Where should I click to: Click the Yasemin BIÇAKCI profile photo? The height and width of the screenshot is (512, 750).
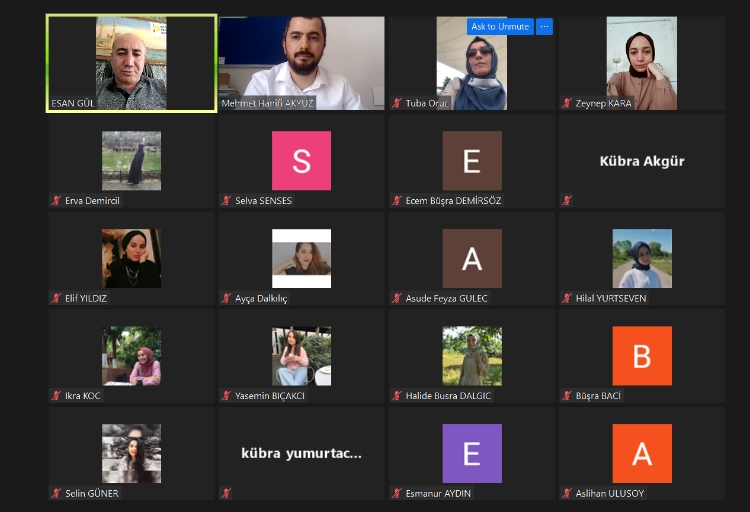click(301, 356)
